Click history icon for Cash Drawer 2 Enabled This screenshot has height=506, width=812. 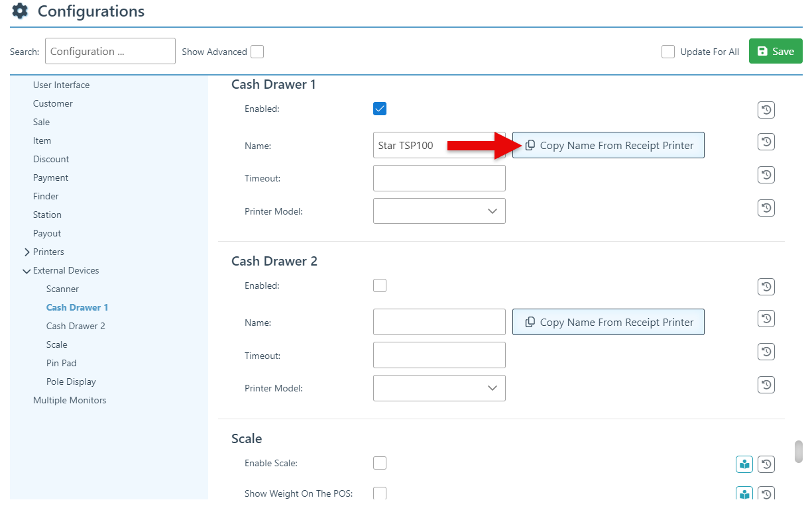point(766,287)
